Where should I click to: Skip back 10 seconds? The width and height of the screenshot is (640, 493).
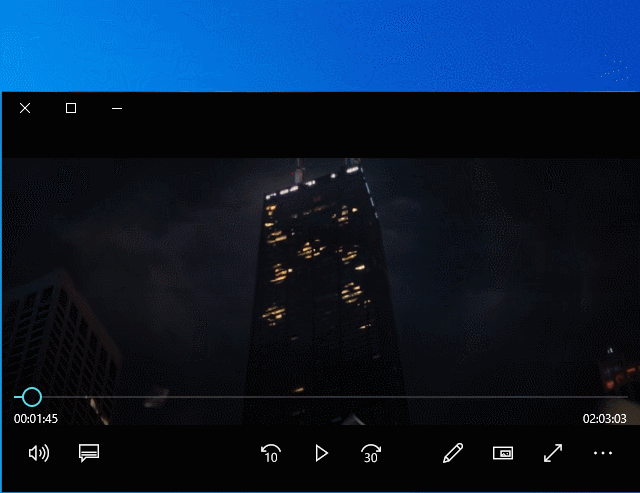point(271,453)
